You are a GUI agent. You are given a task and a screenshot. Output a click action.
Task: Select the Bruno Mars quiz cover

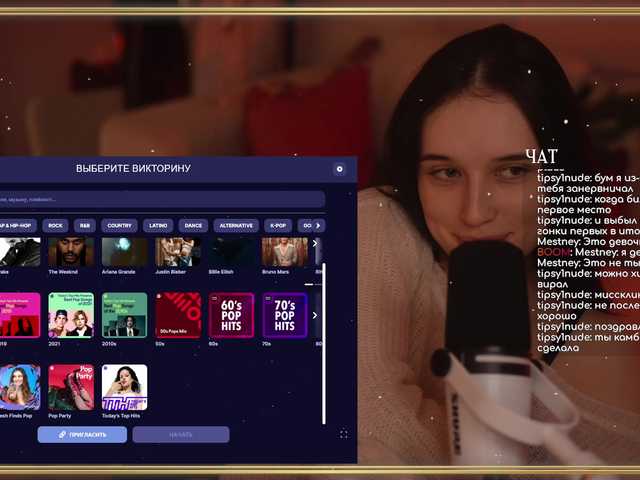[284, 251]
